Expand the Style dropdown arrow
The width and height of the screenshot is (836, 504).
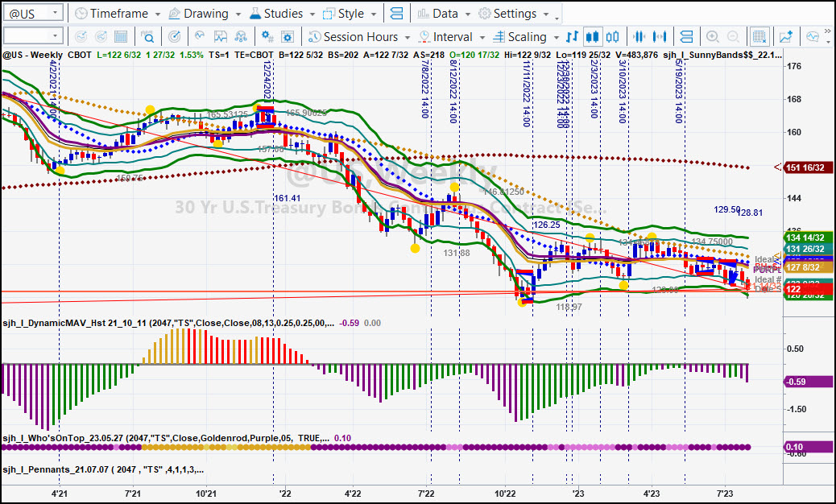[x=374, y=14]
